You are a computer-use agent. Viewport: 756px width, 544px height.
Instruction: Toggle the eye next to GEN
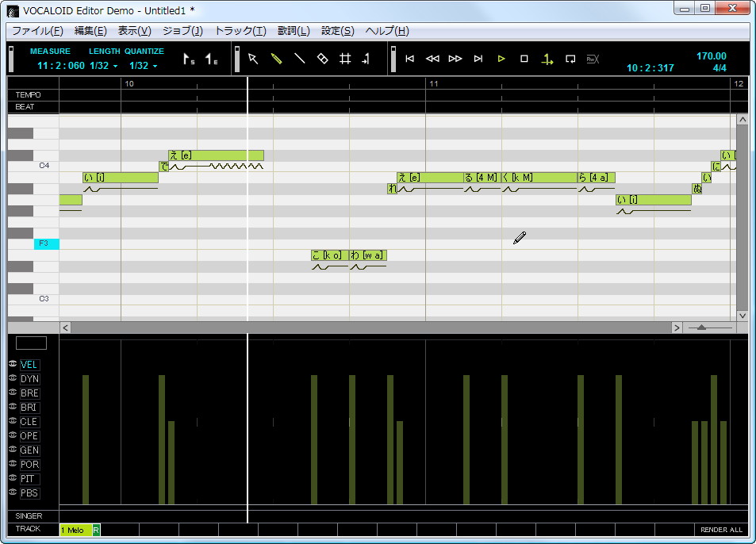[x=13, y=449]
